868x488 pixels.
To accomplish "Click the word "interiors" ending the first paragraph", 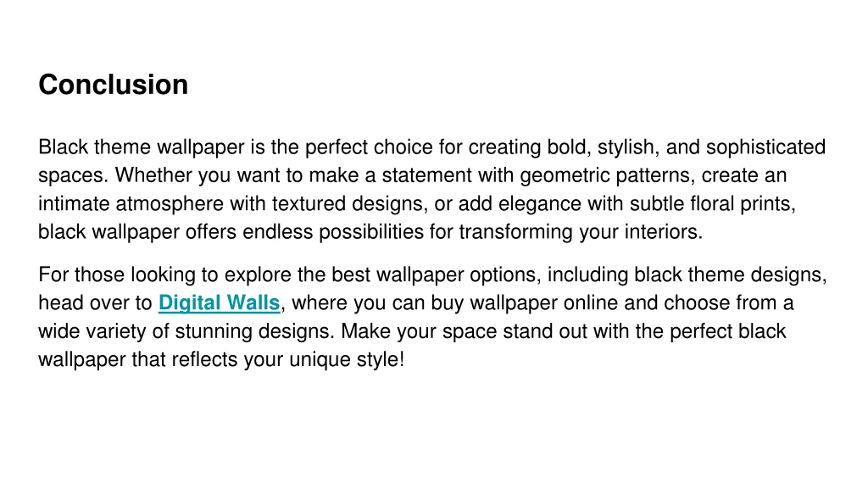I will click(x=664, y=232).
